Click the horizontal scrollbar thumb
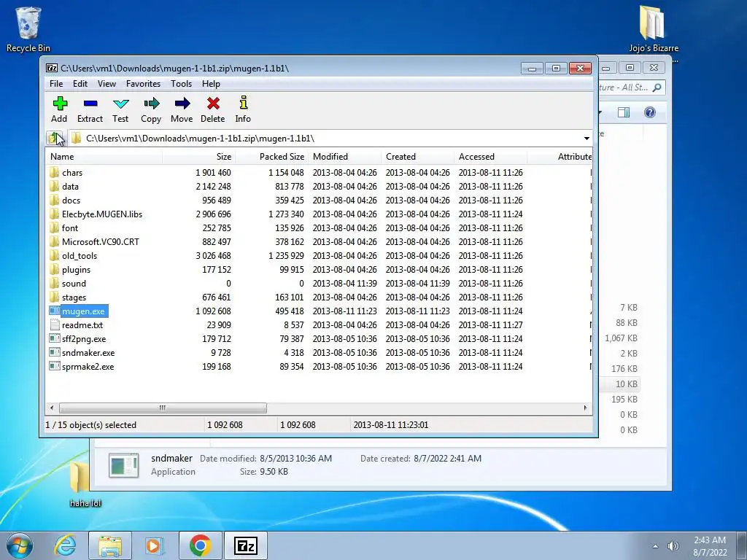Image resolution: width=747 pixels, height=560 pixels. click(x=163, y=408)
